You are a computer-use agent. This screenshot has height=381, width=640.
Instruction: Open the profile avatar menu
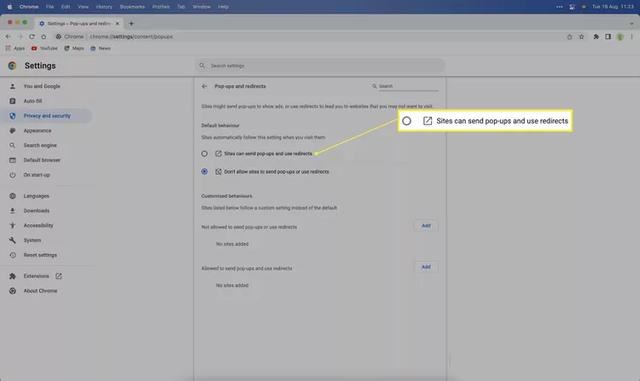click(x=620, y=36)
